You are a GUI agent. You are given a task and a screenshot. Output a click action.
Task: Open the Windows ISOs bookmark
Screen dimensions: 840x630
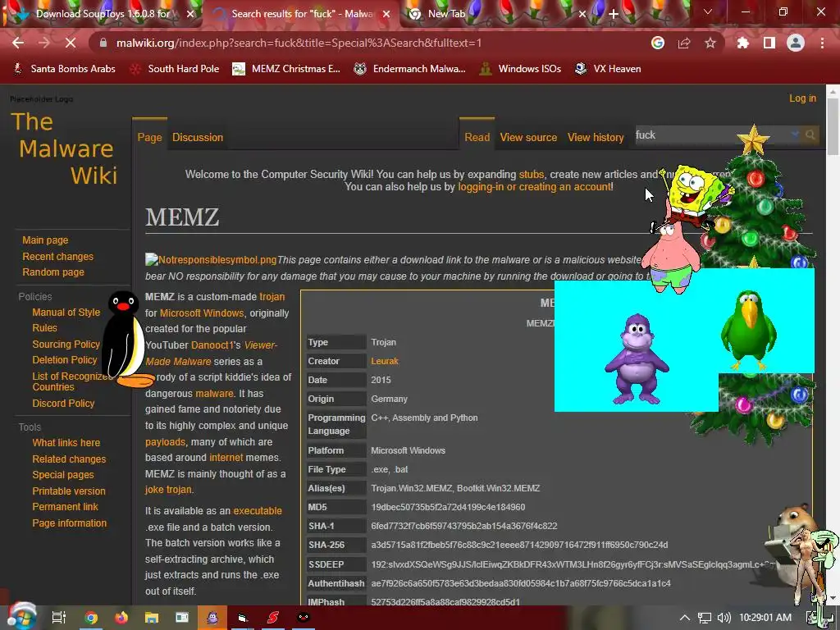521,69
